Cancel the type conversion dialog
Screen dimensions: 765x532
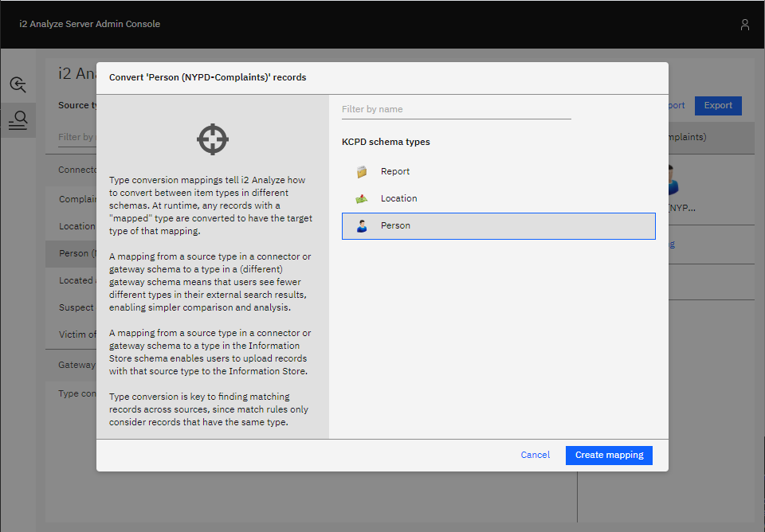[535, 455]
